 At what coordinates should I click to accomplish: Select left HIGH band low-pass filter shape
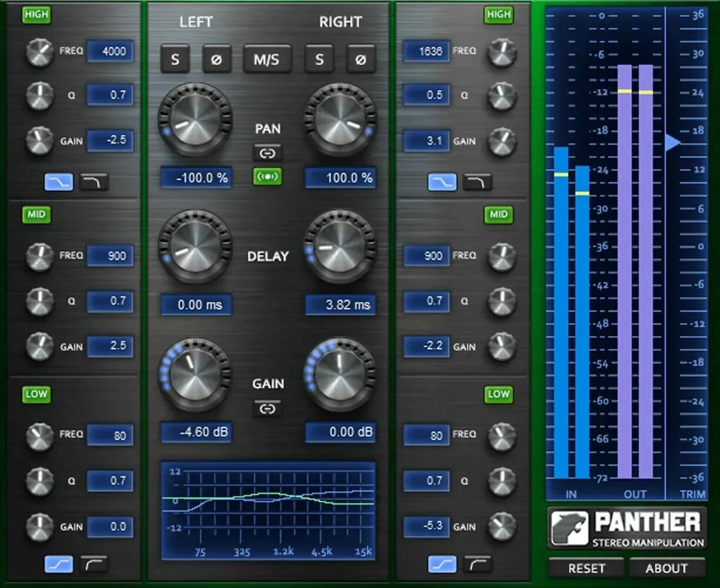point(94,182)
